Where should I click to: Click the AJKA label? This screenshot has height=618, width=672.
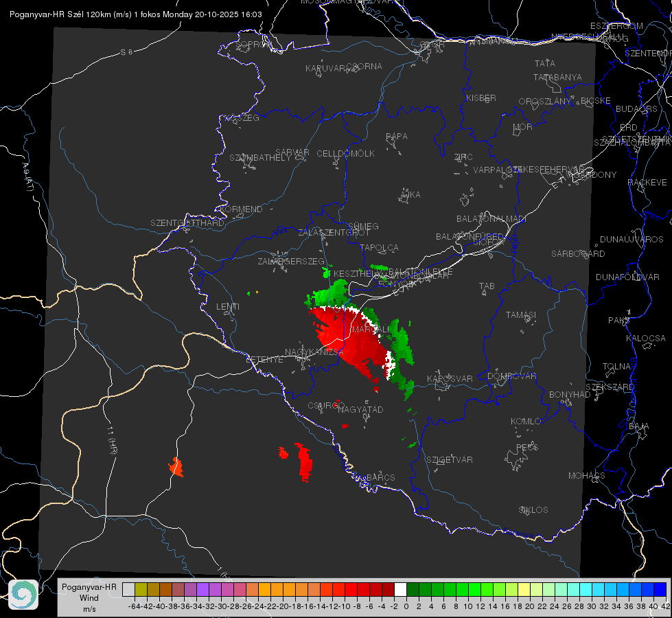pyautogui.click(x=410, y=195)
